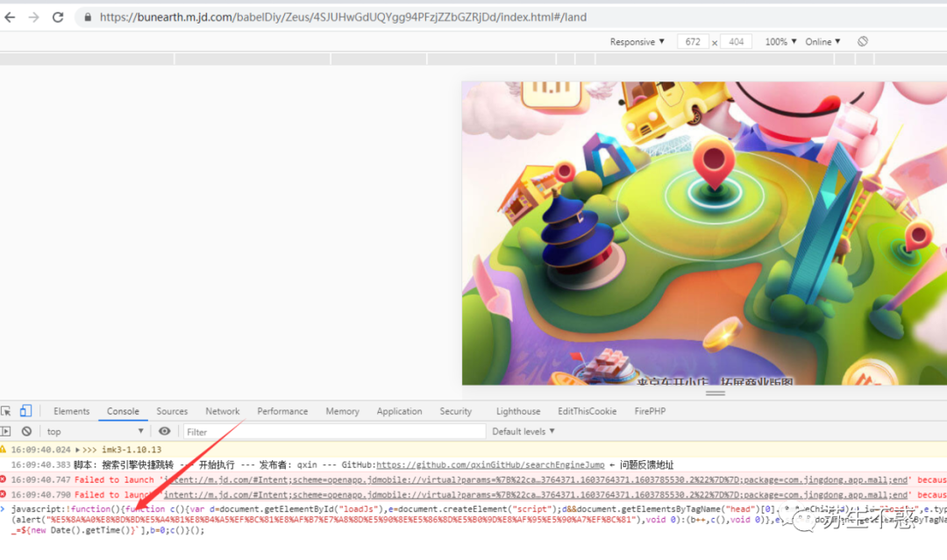947x560 pixels.
Task: Open the console sidebar toggle icon
Action: tap(6, 431)
